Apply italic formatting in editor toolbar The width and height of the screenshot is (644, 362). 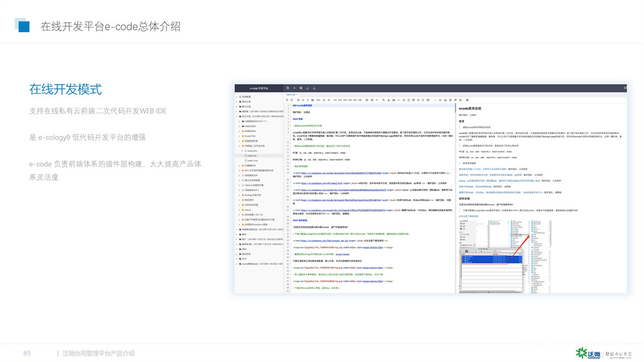[308, 100]
